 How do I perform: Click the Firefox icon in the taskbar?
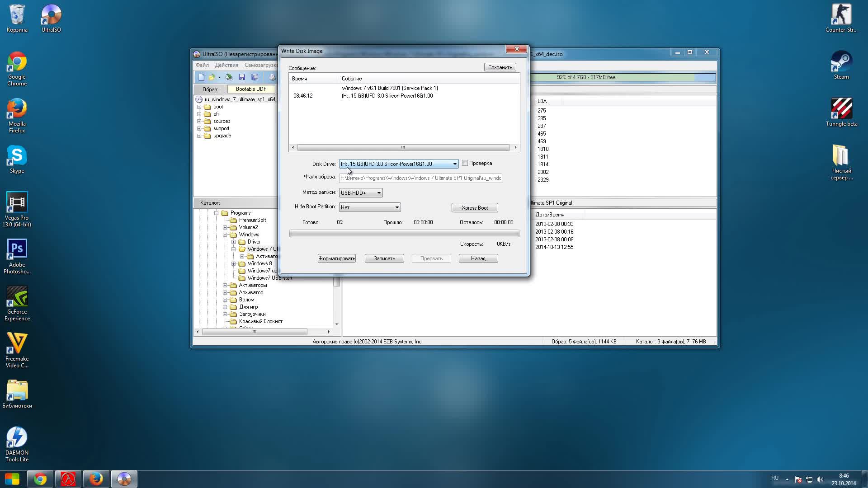click(96, 479)
